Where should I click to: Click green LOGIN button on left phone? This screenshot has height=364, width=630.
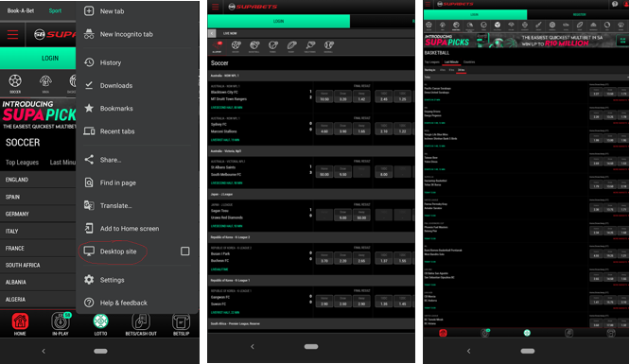tap(38, 59)
